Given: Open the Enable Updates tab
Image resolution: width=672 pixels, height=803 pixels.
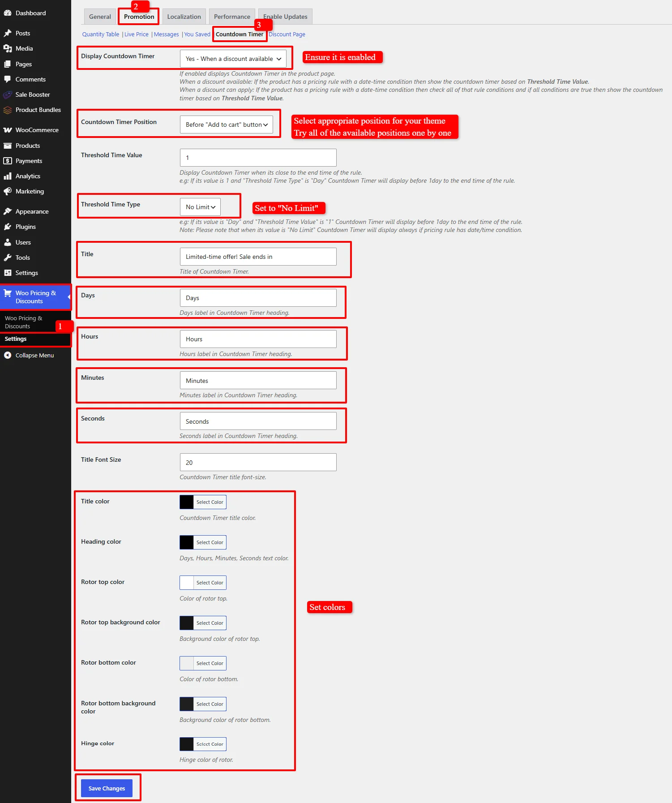Looking at the screenshot, I should 285,17.
